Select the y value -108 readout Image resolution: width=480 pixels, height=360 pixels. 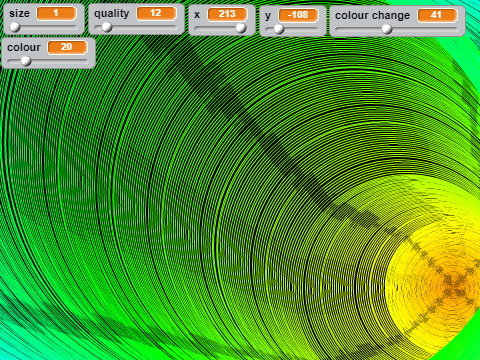pyautogui.click(x=298, y=15)
